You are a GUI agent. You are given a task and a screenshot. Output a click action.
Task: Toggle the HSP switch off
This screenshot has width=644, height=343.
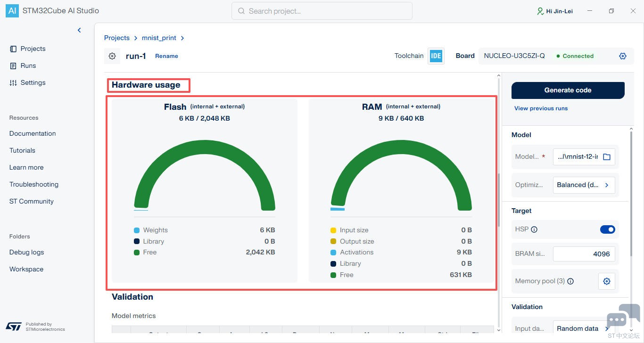(608, 229)
